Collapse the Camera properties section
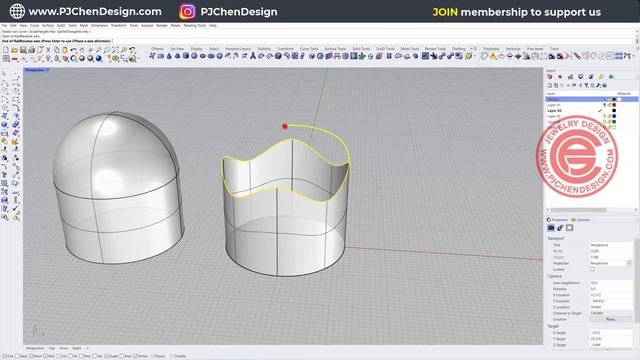 [x=554, y=276]
